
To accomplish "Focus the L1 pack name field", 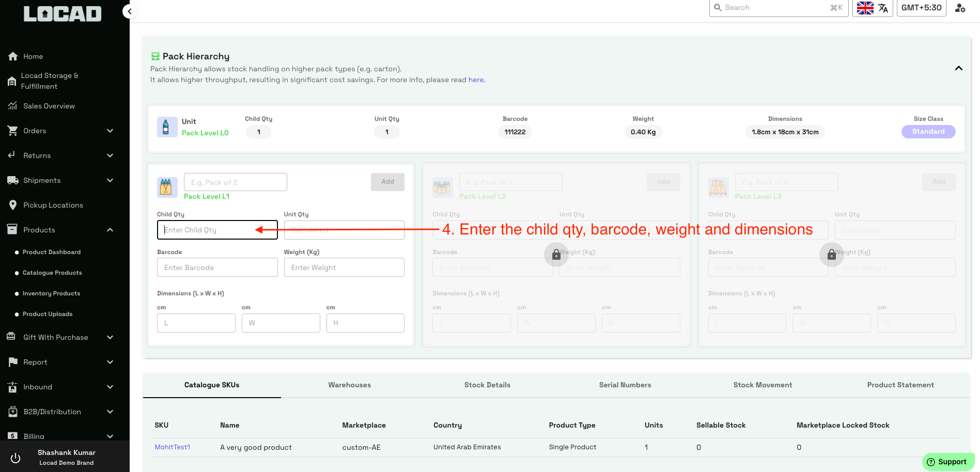I will pos(236,182).
